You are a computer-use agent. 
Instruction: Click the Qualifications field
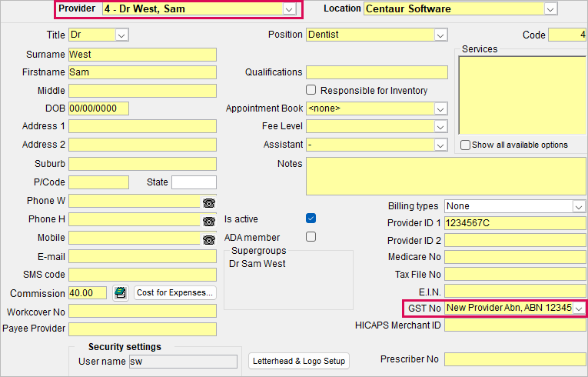(x=377, y=72)
